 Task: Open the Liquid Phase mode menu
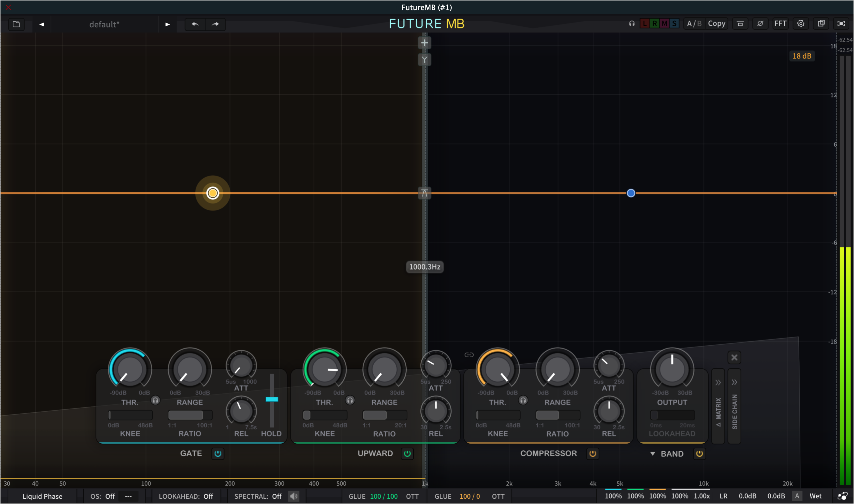tap(42, 496)
